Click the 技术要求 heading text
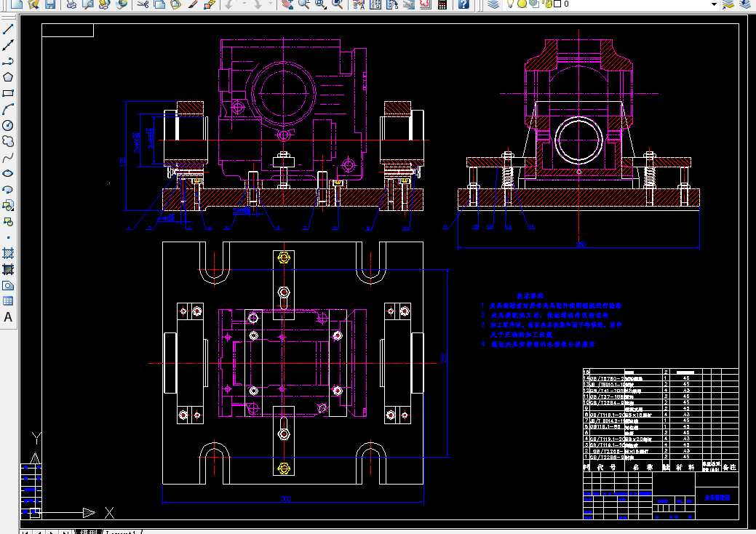 pos(530,296)
